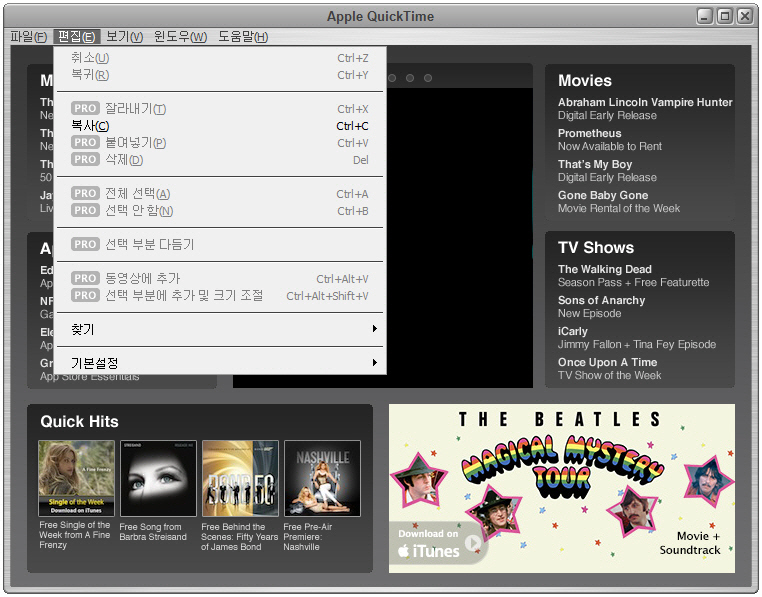
Task: Expand the 기본설정 submenu
Action: click(220, 363)
